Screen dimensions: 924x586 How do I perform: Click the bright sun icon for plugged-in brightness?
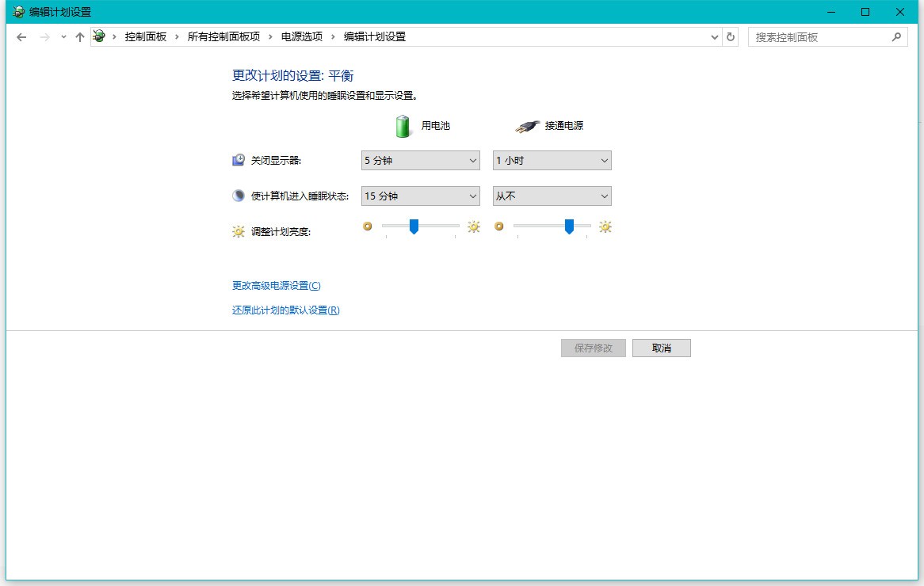(x=605, y=227)
